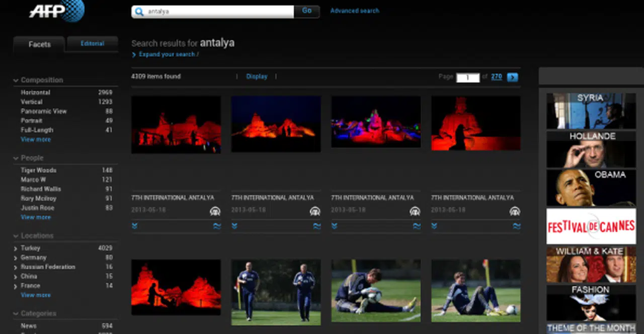Expand the Germany location arrow
This screenshot has width=644, height=334.
click(16, 258)
